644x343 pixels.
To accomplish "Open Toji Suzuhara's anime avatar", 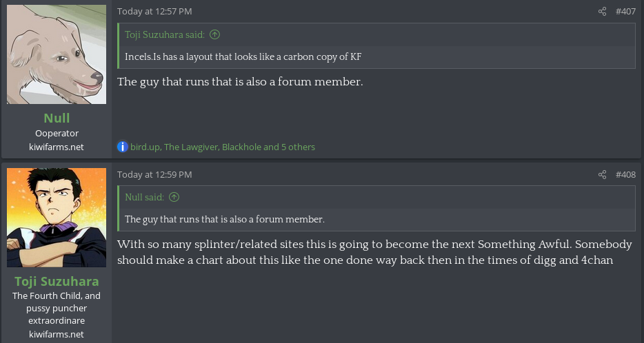I will pos(57,217).
